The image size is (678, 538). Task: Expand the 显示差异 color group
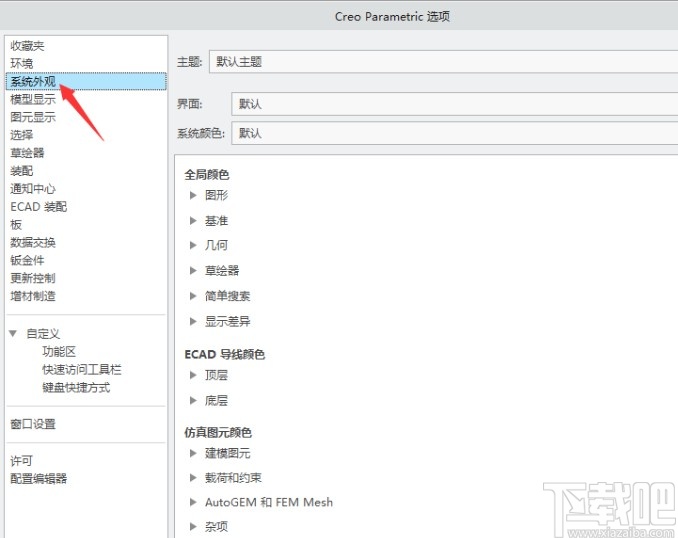click(x=193, y=321)
